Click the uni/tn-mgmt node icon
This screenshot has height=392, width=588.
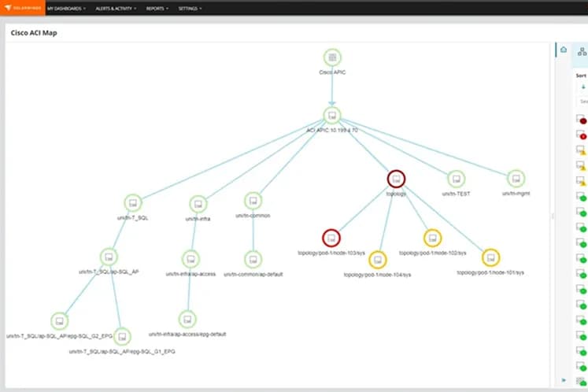point(516,179)
